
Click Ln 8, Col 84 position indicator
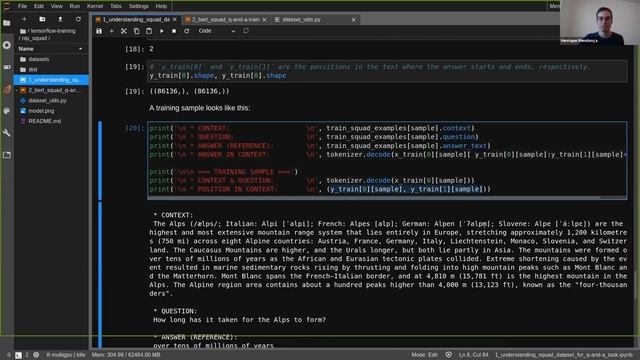(473, 355)
